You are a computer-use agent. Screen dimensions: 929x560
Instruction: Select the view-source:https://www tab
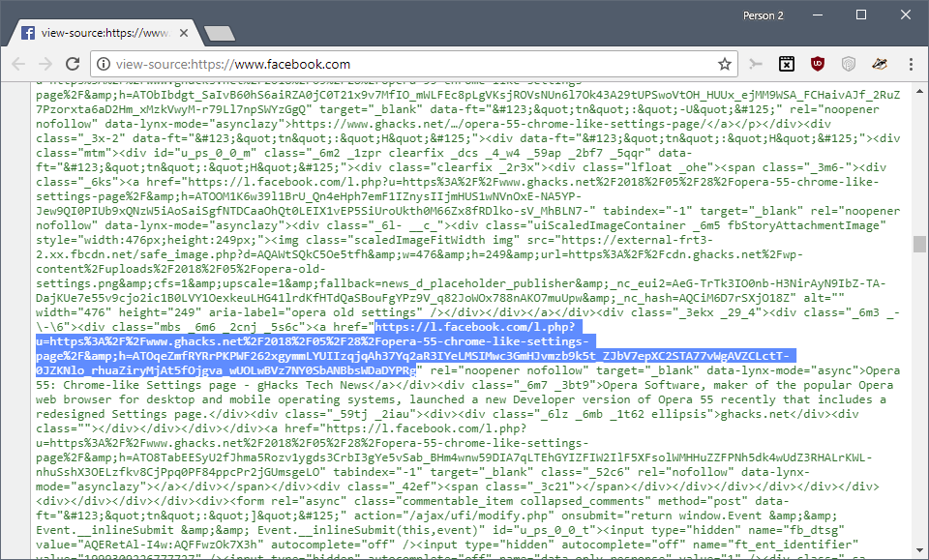coord(105,33)
